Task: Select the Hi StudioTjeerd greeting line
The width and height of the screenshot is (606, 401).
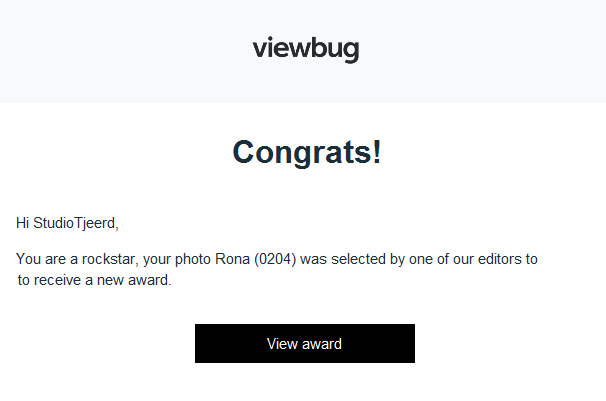Action: 67,223
